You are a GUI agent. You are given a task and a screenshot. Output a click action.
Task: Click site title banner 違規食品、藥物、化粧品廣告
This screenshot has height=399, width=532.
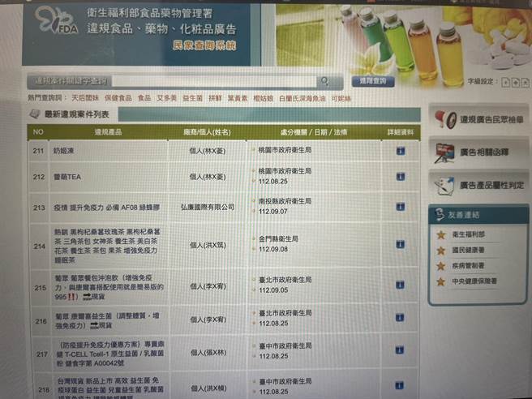pyautogui.click(x=161, y=28)
